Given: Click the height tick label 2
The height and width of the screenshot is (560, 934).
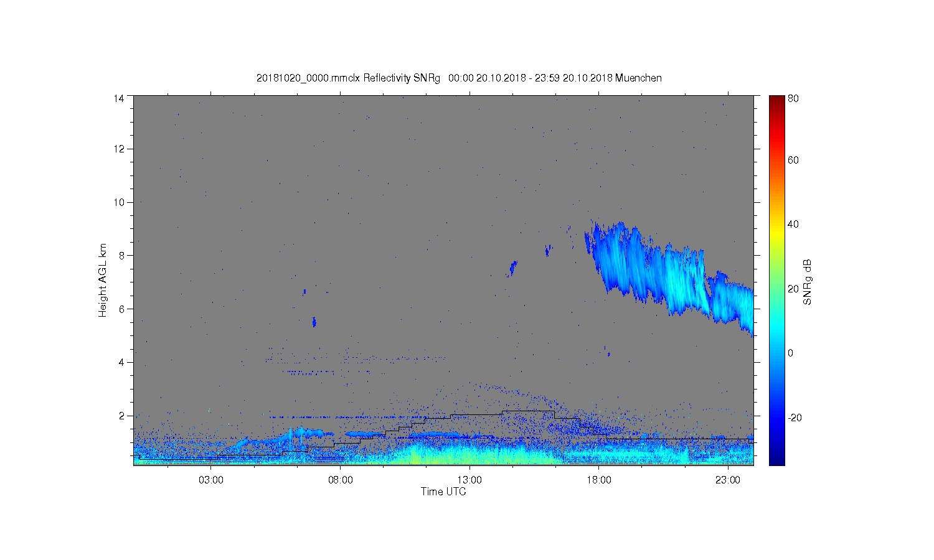Looking at the screenshot, I should tap(122, 416).
